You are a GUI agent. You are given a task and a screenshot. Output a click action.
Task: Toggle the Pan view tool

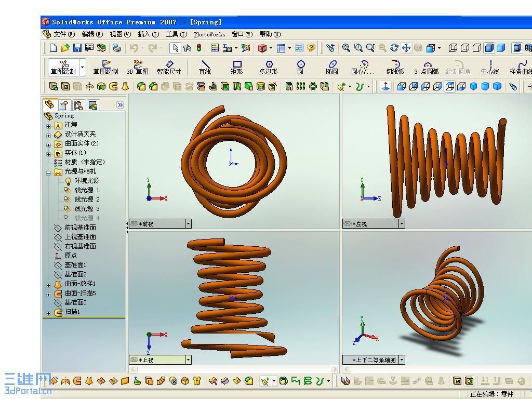click(406, 48)
